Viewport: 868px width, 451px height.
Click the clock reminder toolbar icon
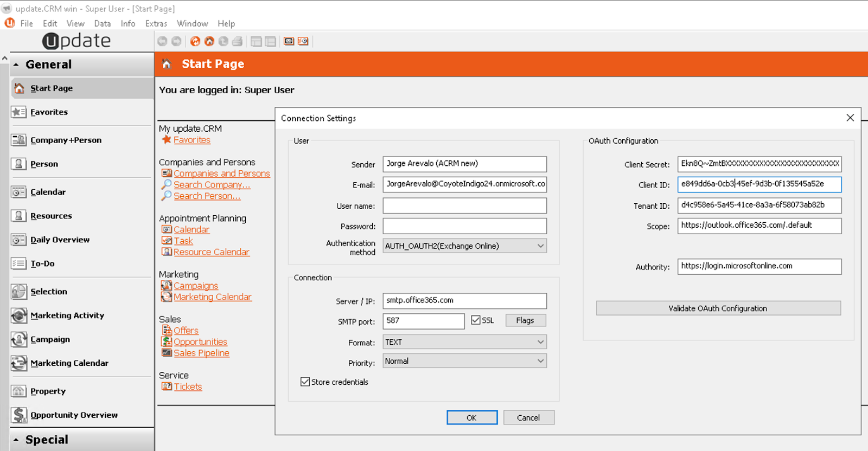(x=303, y=41)
